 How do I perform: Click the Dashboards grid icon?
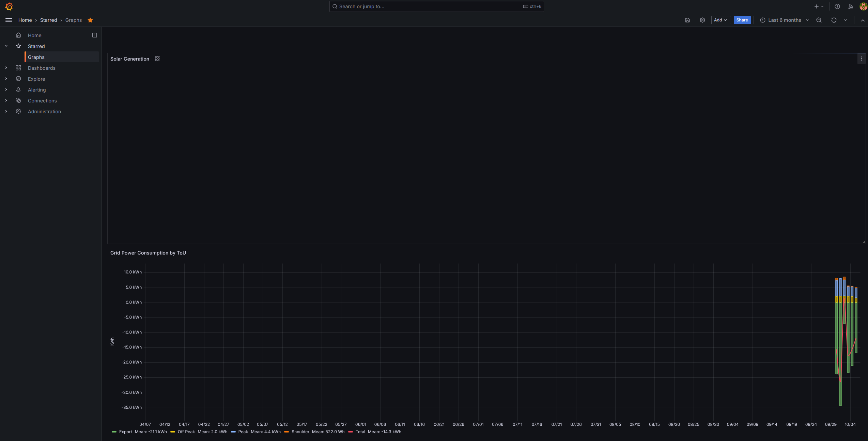[x=18, y=68]
